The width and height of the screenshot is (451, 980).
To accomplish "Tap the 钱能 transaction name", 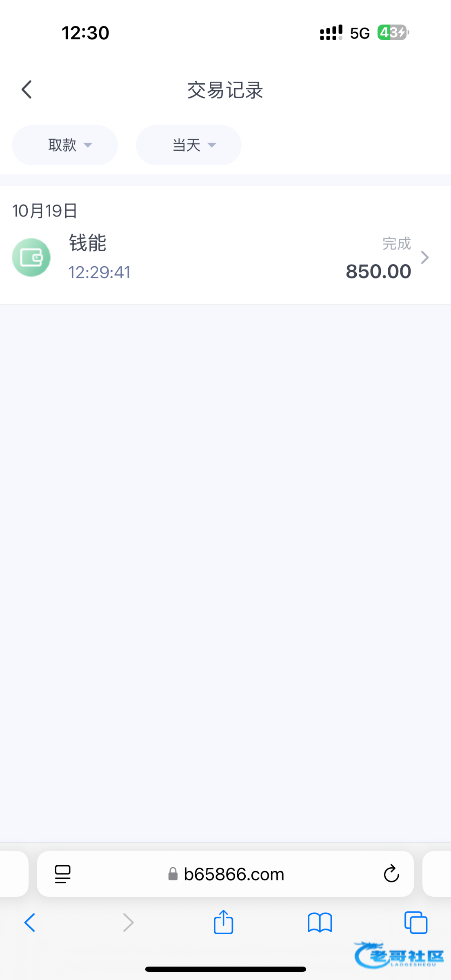I will coord(88,243).
